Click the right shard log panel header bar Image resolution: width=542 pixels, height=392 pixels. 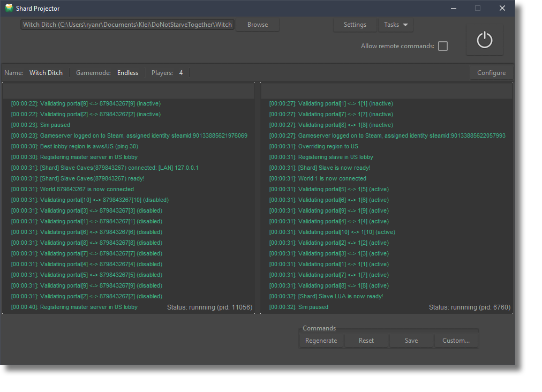[x=387, y=91]
